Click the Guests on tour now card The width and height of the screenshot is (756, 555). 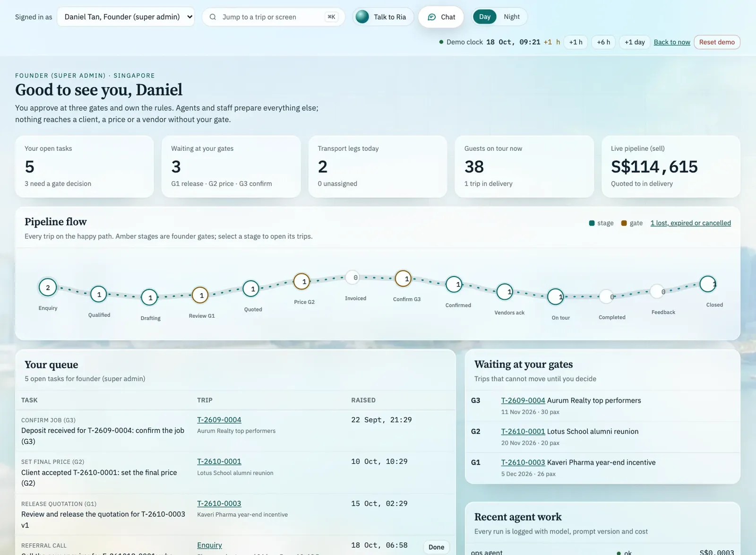pos(524,166)
